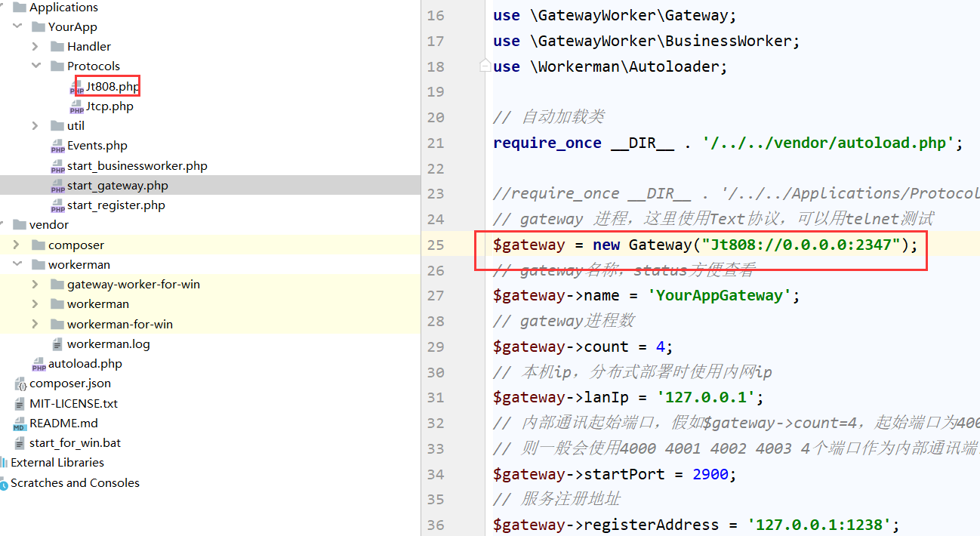Select README.md in the tree
Image resolution: width=980 pixels, height=536 pixels.
(64, 423)
